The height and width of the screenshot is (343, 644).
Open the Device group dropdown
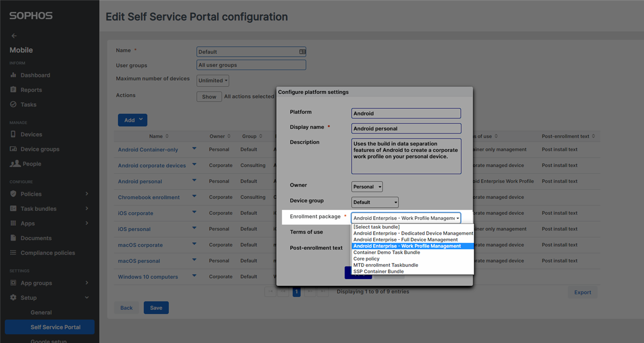pos(375,202)
